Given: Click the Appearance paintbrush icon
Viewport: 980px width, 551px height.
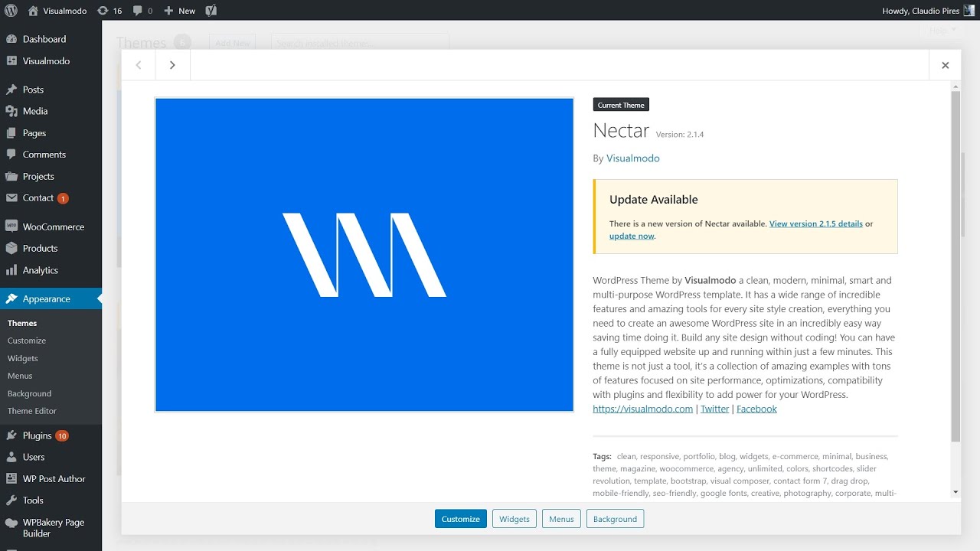Looking at the screenshot, I should pyautogui.click(x=11, y=298).
